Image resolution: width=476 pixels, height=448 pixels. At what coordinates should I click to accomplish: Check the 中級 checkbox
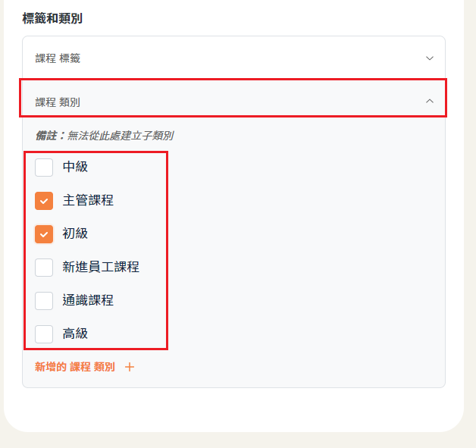[x=44, y=167]
